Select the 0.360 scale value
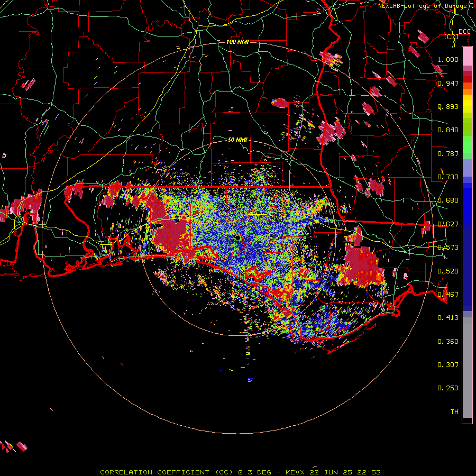476x476 pixels. [x=448, y=341]
